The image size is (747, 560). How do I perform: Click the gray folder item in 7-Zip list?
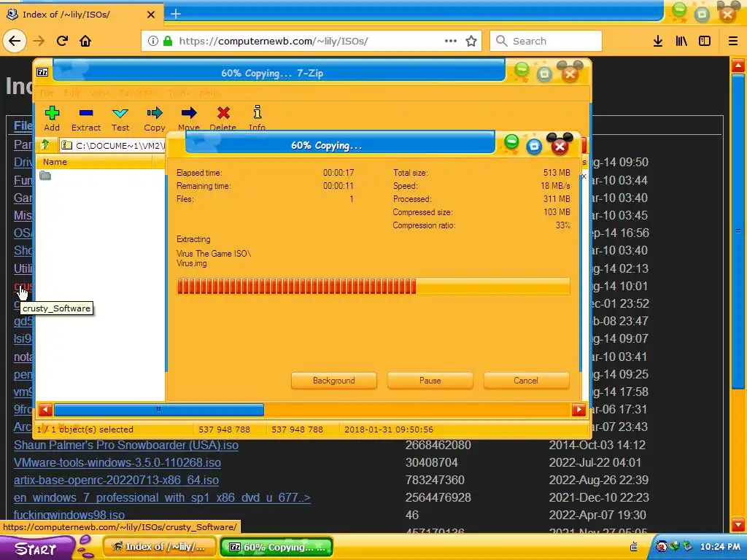click(x=45, y=176)
